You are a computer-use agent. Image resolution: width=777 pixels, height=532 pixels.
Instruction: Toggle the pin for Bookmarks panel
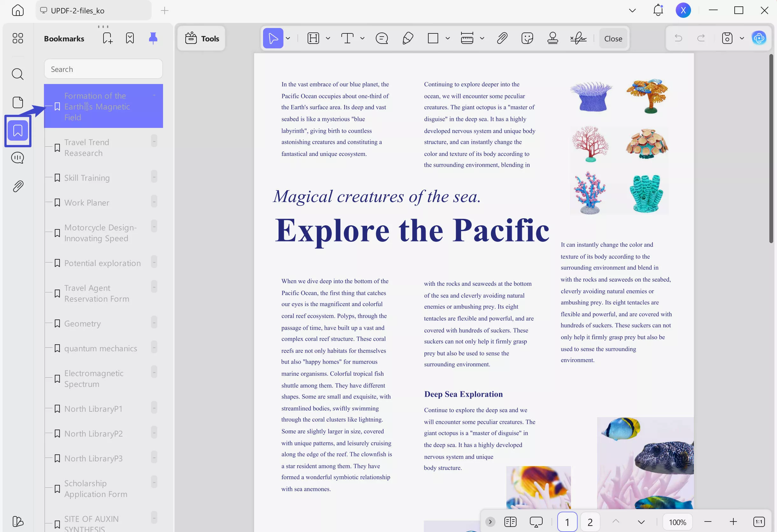153,38
